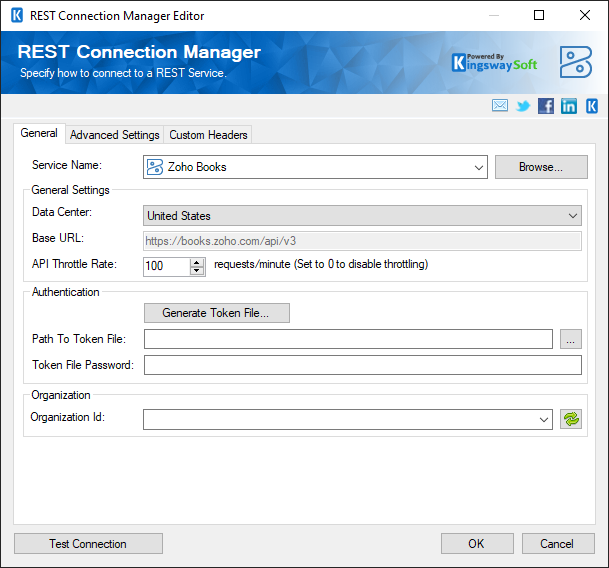
Task: Open the Twitter bird icon link
Action: click(x=523, y=106)
